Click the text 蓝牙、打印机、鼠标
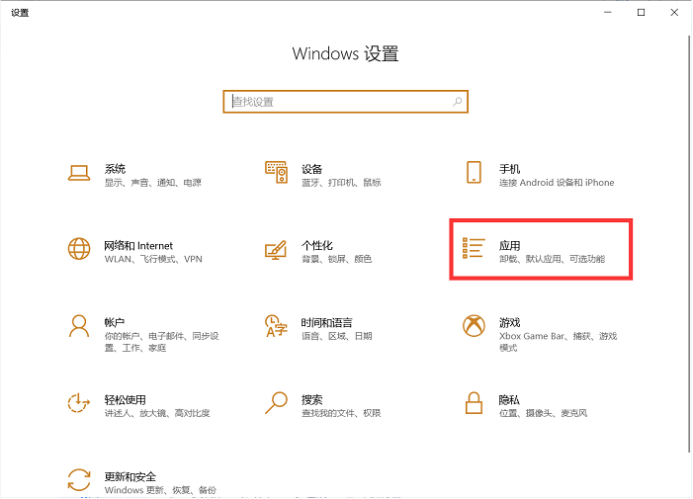Screen dimensions: 693x499 [x=341, y=183]
